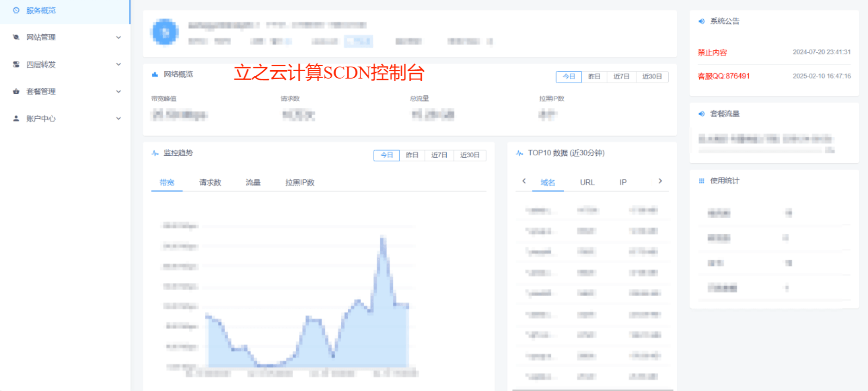Click the 四层转发 sidebar icon
Image resolution: width=868 pixels, height=391 pixels.
16,64
